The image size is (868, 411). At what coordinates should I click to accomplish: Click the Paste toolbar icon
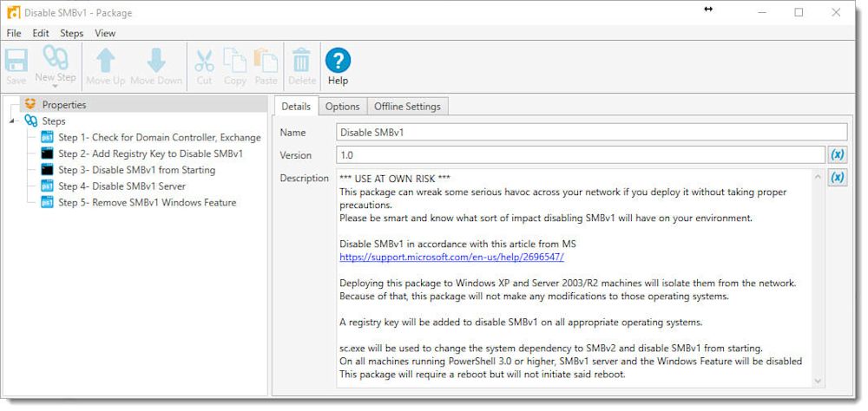[266, 61]
